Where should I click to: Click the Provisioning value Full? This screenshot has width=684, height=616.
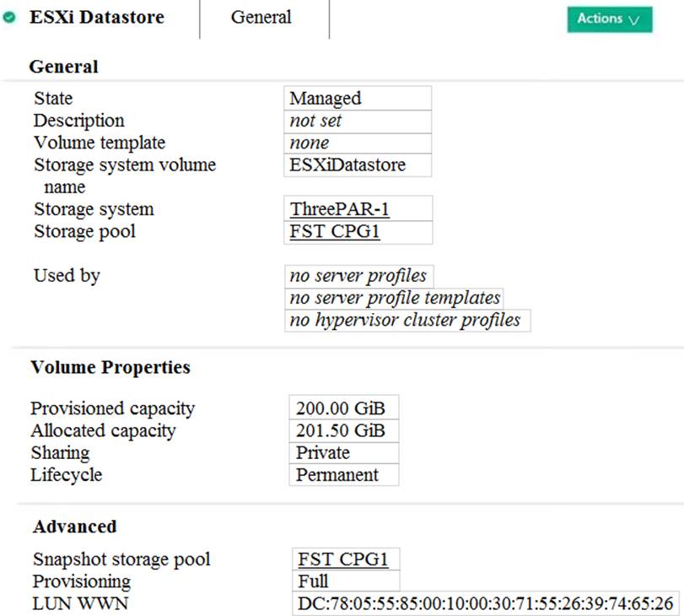[x=313, y=581]
